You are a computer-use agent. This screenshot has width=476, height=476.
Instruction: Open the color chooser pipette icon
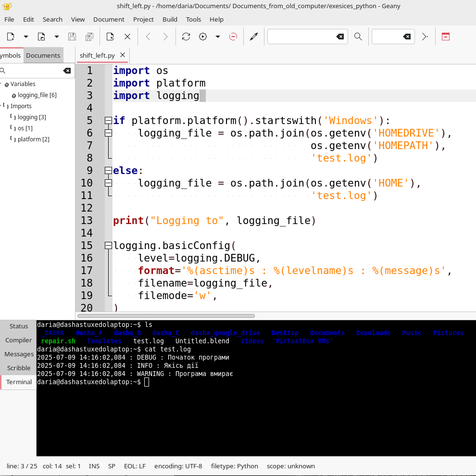click(254, 37)
